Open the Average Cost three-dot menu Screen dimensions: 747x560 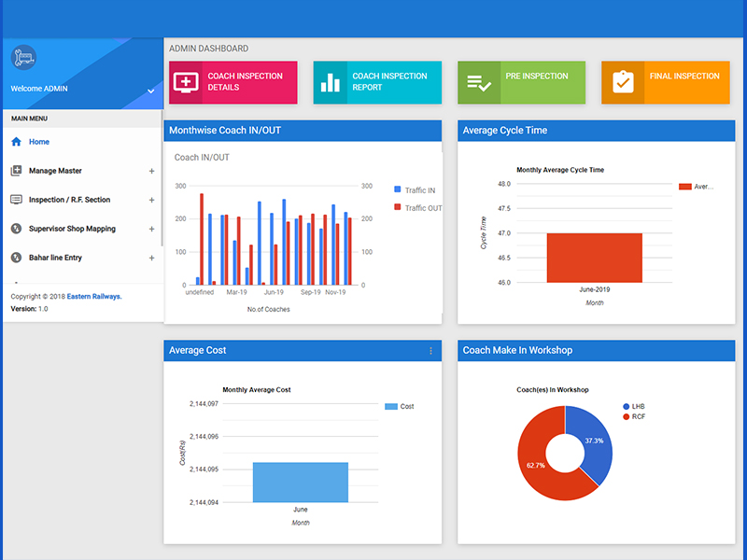430,351
